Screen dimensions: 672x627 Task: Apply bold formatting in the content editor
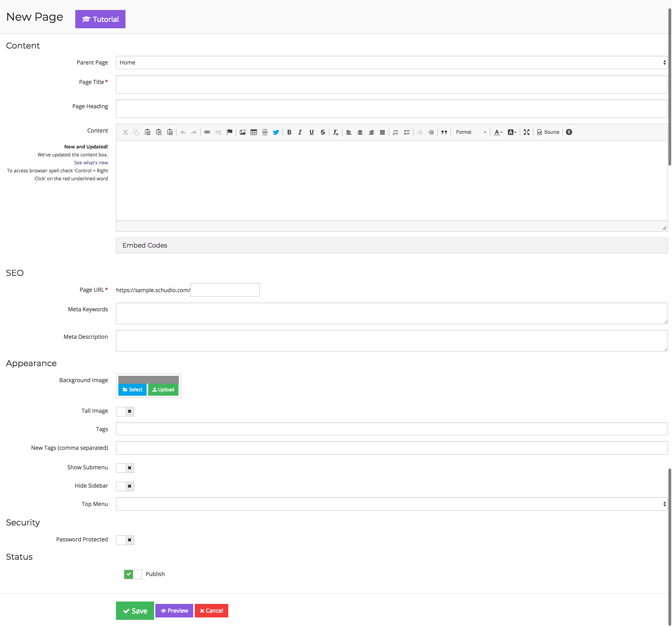(289, 132)
